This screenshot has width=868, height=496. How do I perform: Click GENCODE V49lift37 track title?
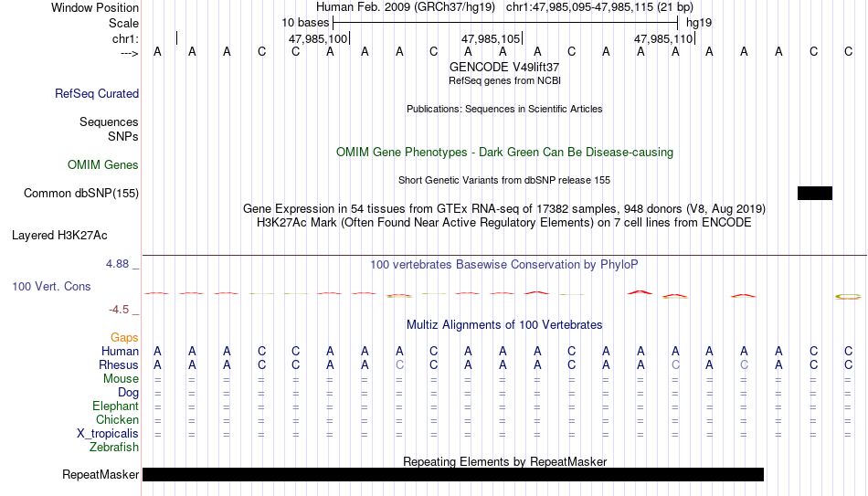[504, 67]
